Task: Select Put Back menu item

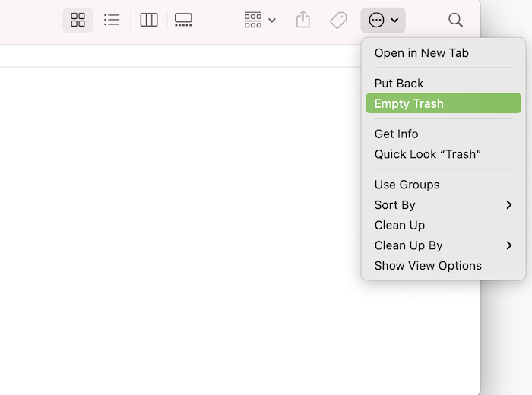Action: coord(443,84)
